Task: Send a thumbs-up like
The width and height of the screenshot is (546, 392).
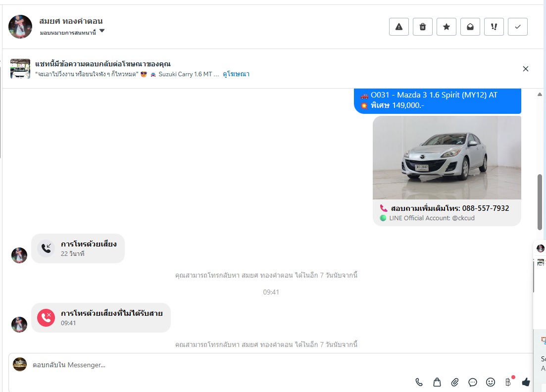Action: 526,382
